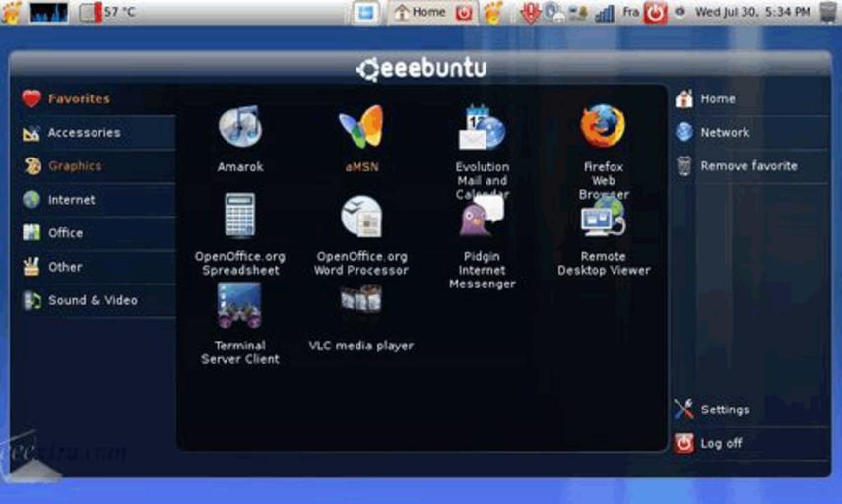Launch the Amarok music player
Viewport: 842px width, 504px height.
[239, 127]
